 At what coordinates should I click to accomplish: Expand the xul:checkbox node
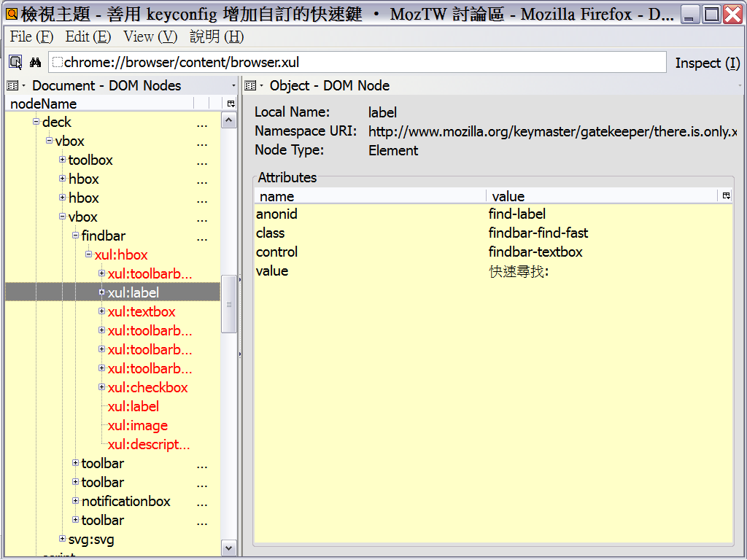coord(101,387)
